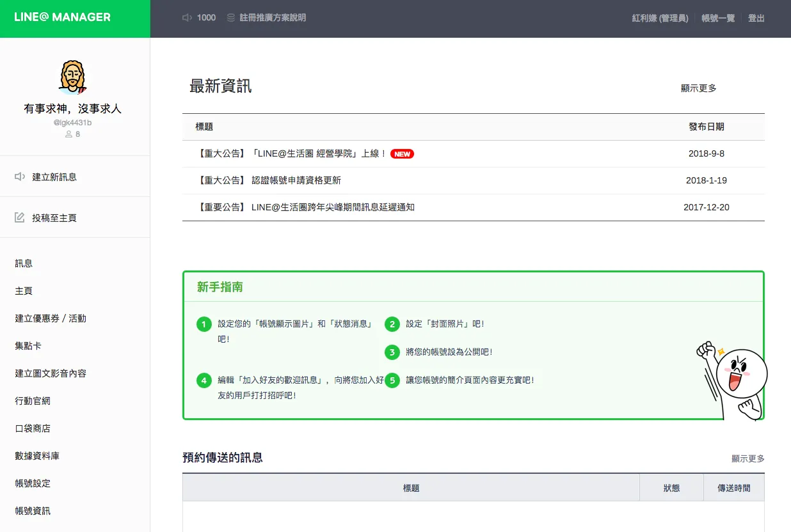Click the stacked coins icon in header
791x532 pixels.
pyautogui.click(x=231, y=18)
